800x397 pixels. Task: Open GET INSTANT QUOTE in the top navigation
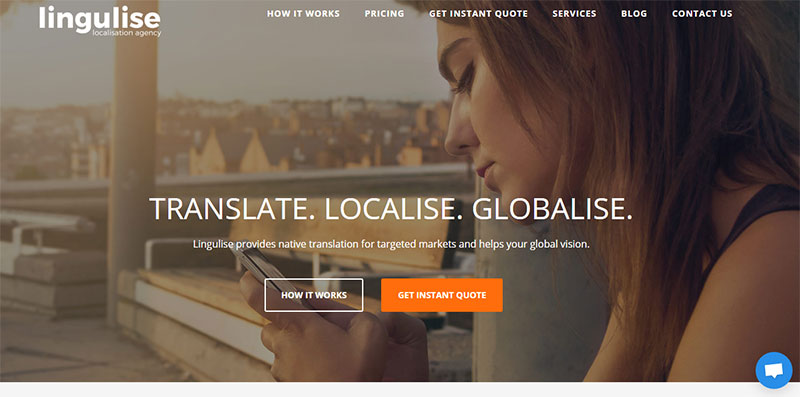tap(478, 14)
